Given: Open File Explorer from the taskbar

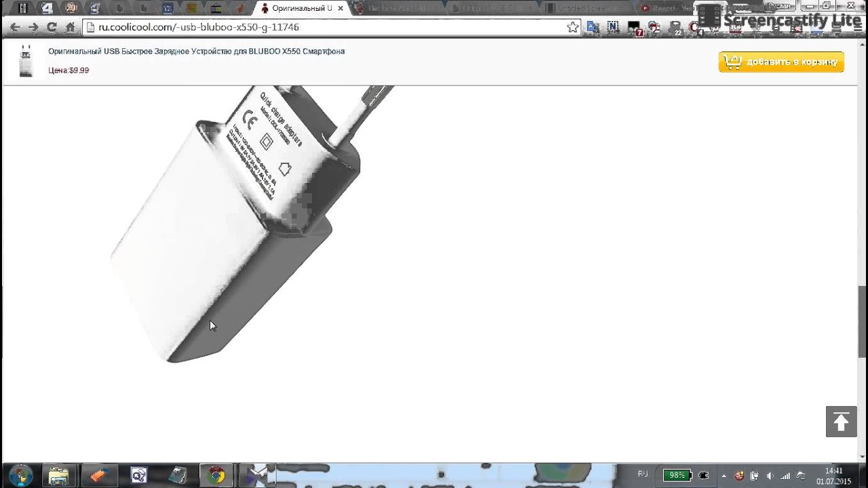Looking at the screenshot, I should 59,475.
